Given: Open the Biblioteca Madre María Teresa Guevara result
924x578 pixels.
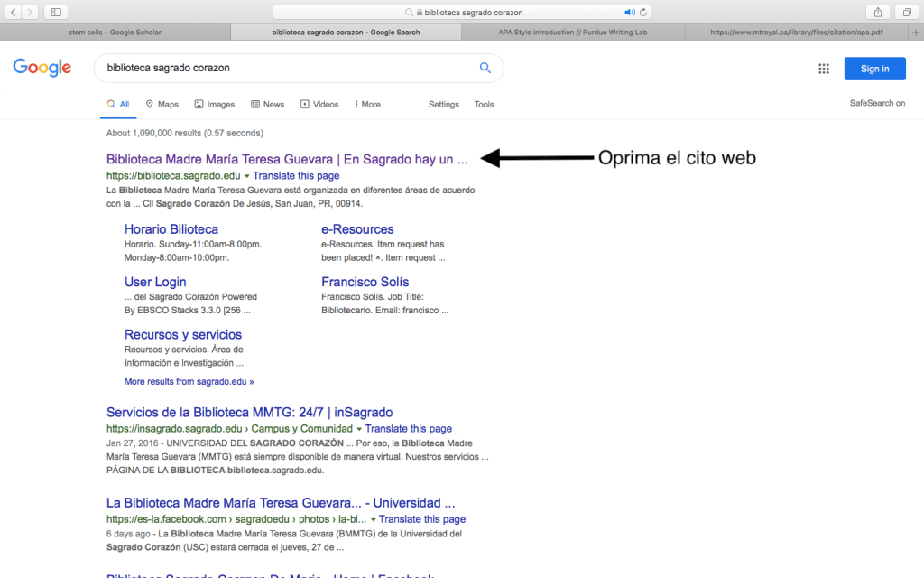Looking at the screenshot, I should tap(287, 159).
